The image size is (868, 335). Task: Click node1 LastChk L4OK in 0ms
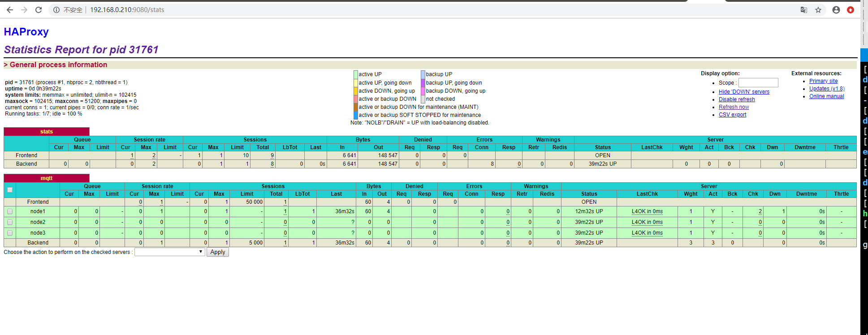point(647,211)
